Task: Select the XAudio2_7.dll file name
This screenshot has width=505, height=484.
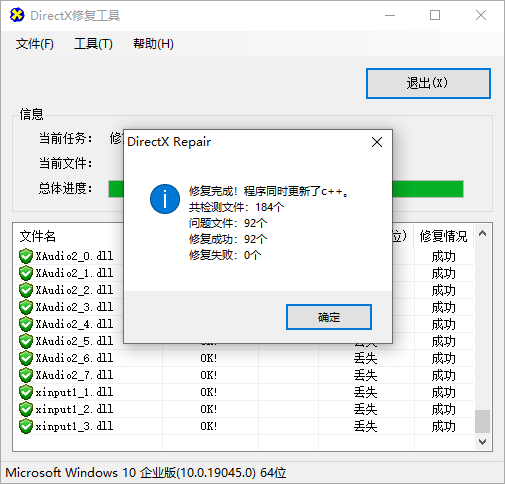Action: (74, 375)
